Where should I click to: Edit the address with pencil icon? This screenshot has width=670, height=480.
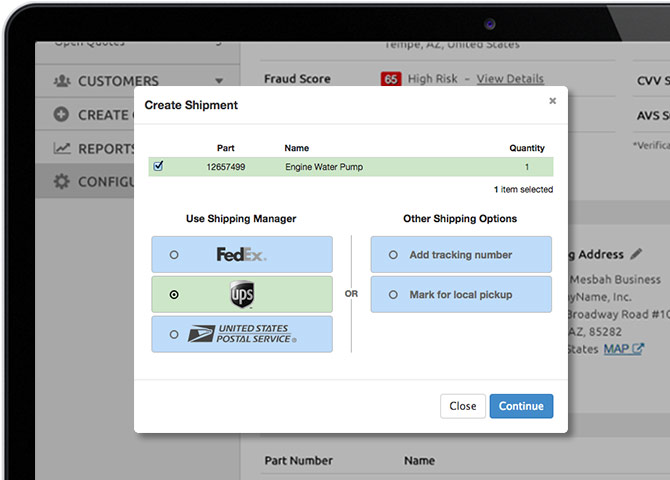pyautogui.click(x=636, y=254)
